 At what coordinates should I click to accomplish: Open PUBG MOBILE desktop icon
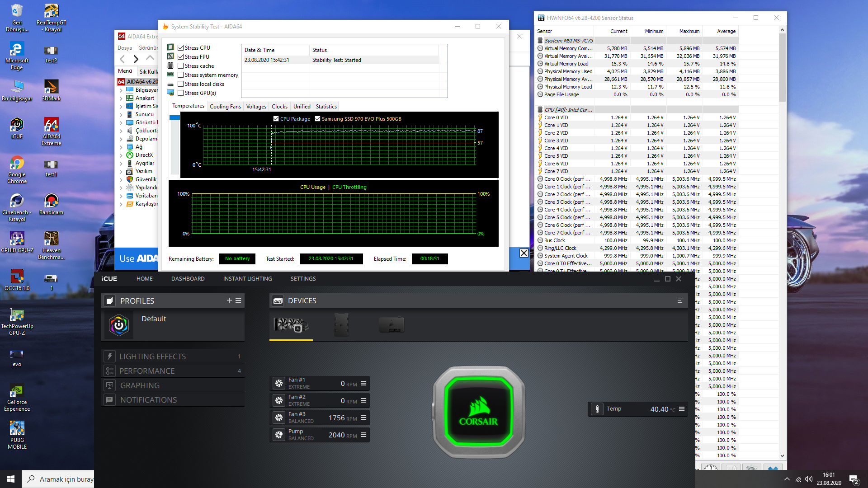17,435
